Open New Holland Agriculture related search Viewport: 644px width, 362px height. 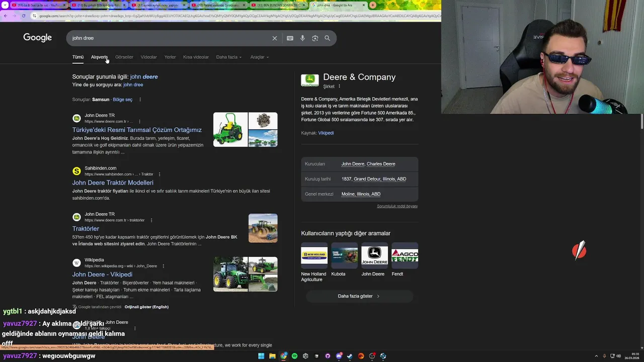point(314,262)
